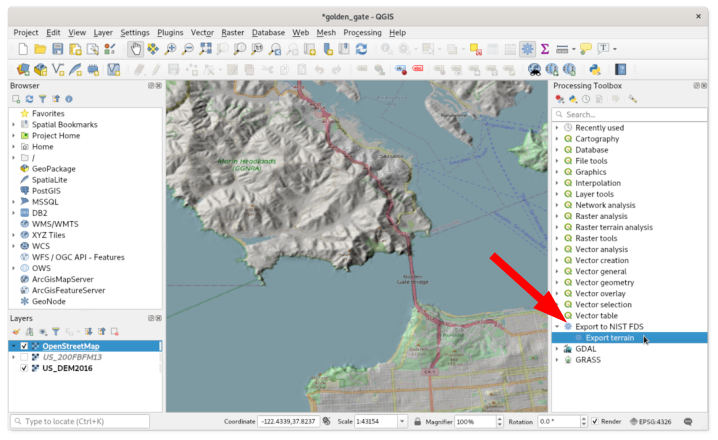Toggle US_DEM2016 layer visibility checkbox
The width and height of the screenshot is (718, 440).
24,368
